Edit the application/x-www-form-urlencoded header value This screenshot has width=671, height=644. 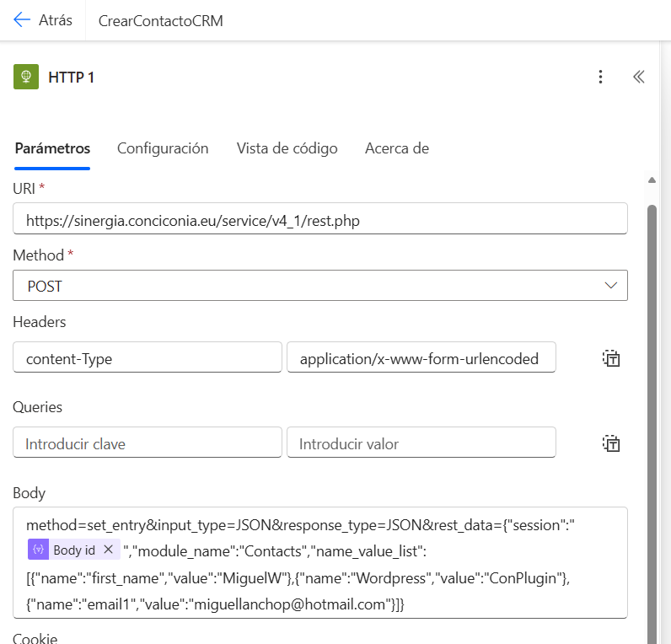click(x=421, y=358)
